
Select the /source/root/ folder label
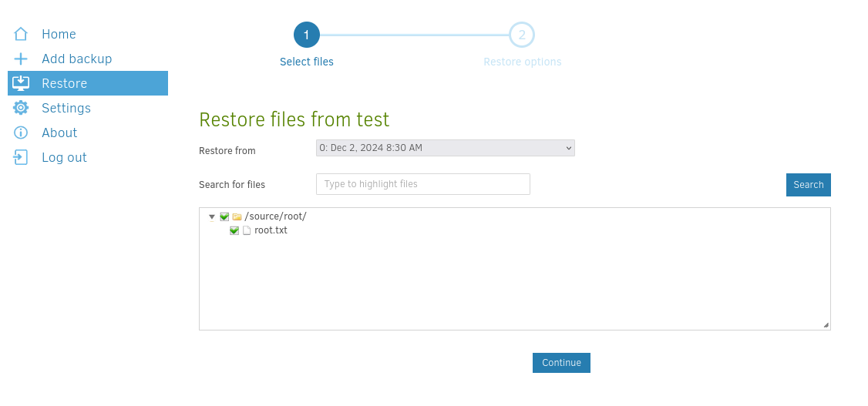click(276, 216)
